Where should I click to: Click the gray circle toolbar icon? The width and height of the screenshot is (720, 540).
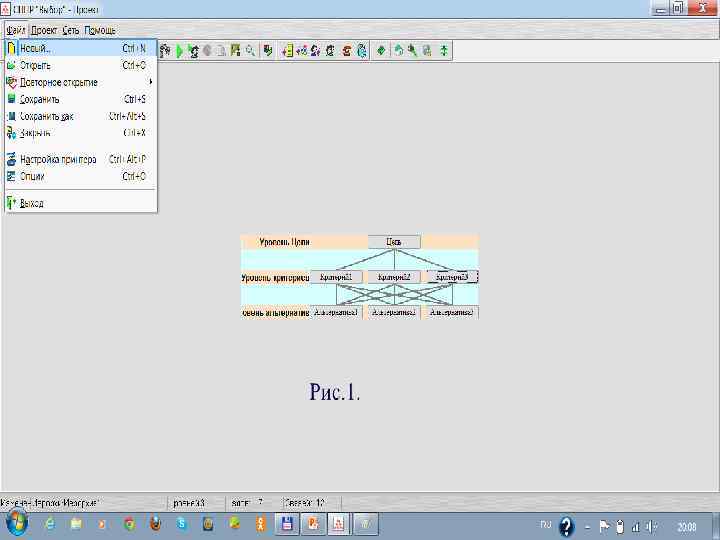click(x=207, y=51)
